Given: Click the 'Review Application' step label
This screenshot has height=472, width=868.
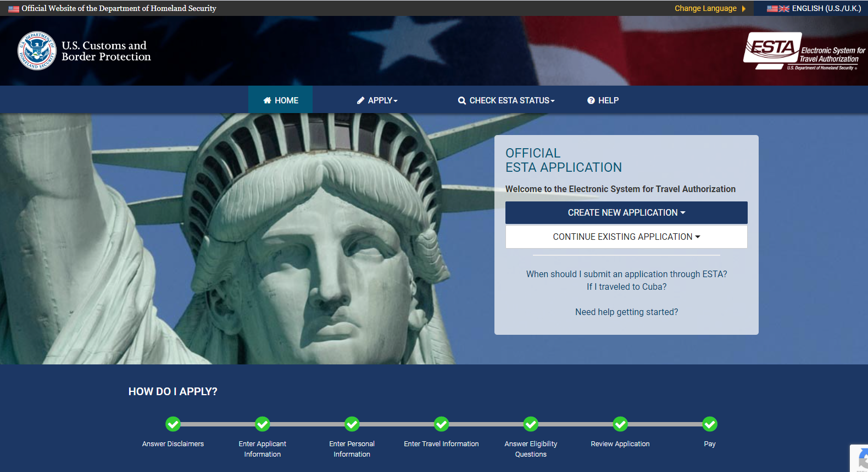Looking at the screenshot, I should tap(620, 444).
